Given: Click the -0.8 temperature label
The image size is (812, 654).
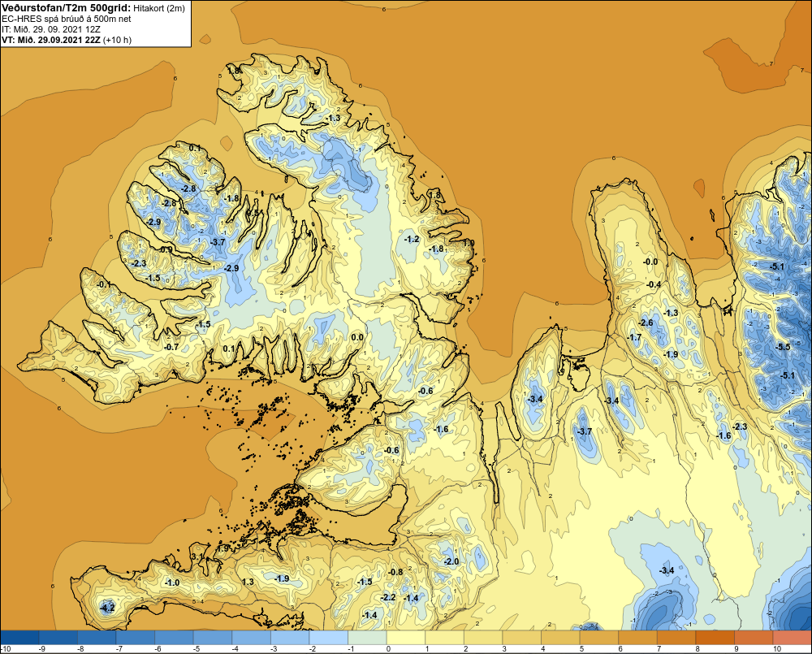Looking at the screenshot, I should [x=395, y=572].
